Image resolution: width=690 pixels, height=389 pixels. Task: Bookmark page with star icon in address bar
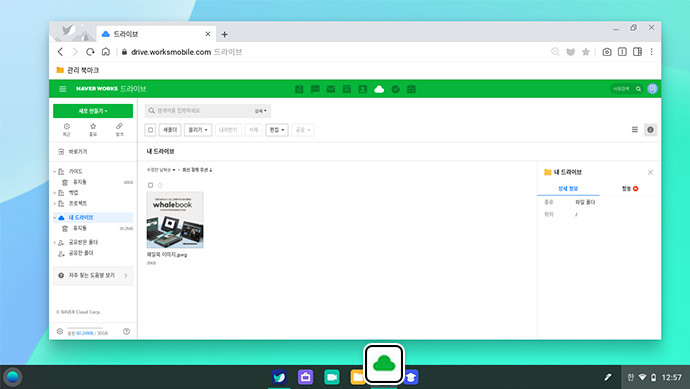click(586, 52)
